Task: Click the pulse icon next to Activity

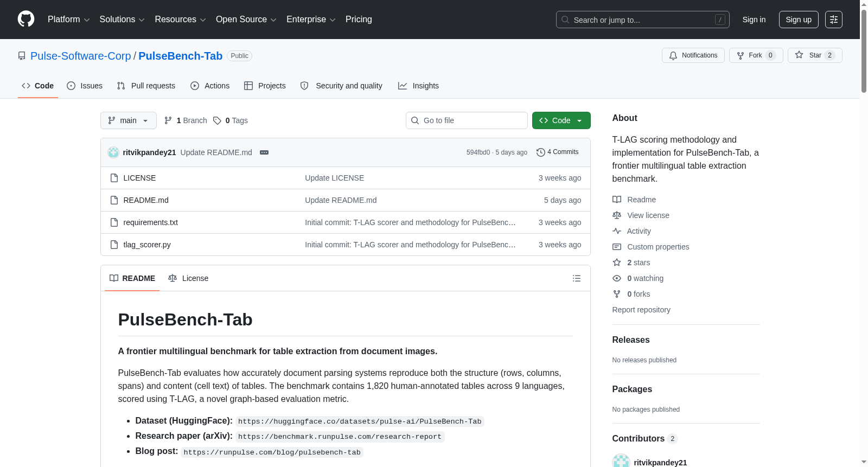Action: 617,231
